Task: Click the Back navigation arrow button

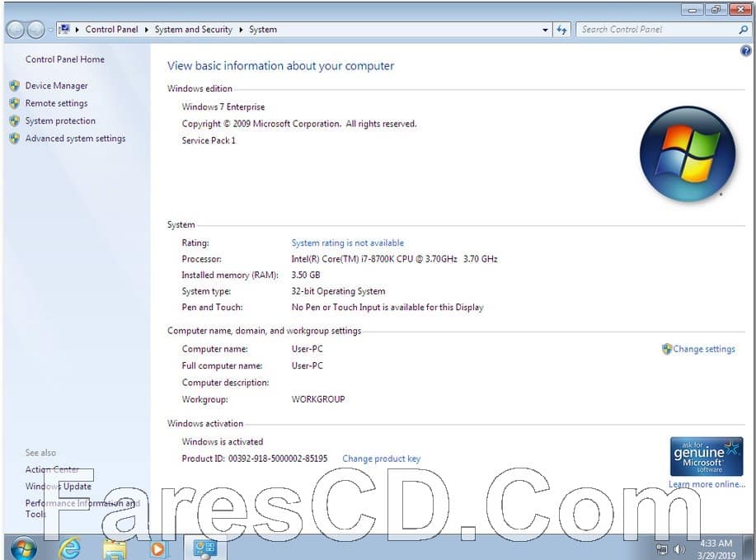Action: click(16, 30)
